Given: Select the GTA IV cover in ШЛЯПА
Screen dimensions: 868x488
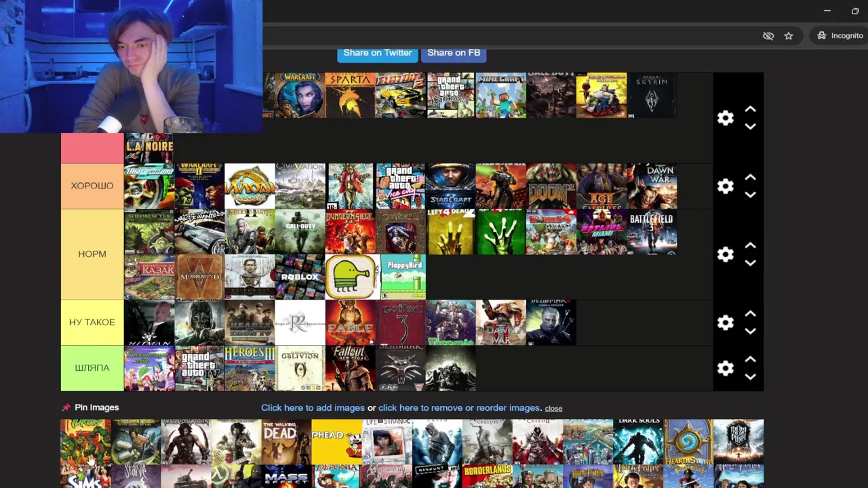Looking at the screenshot, I should [x=199, y=368].
